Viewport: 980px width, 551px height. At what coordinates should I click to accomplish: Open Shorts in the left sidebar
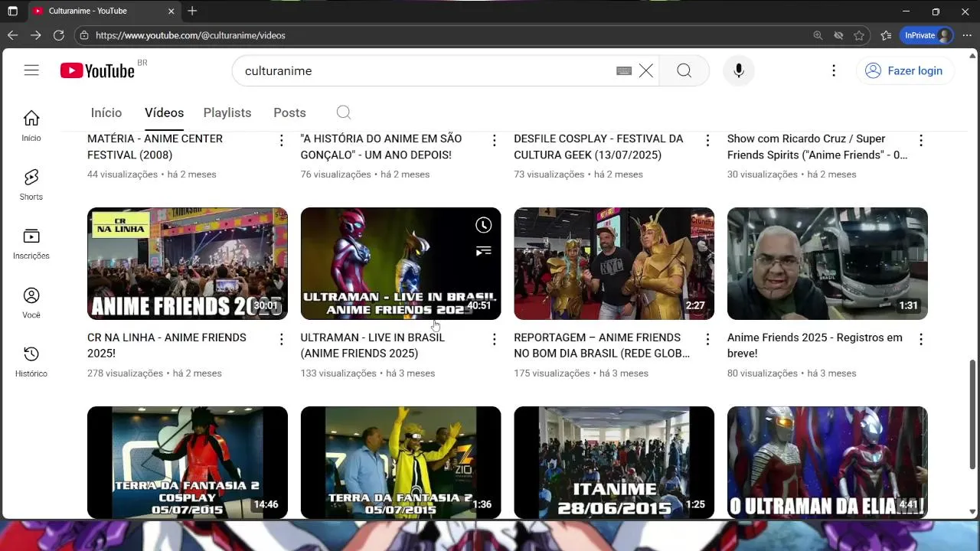(31, 185)
